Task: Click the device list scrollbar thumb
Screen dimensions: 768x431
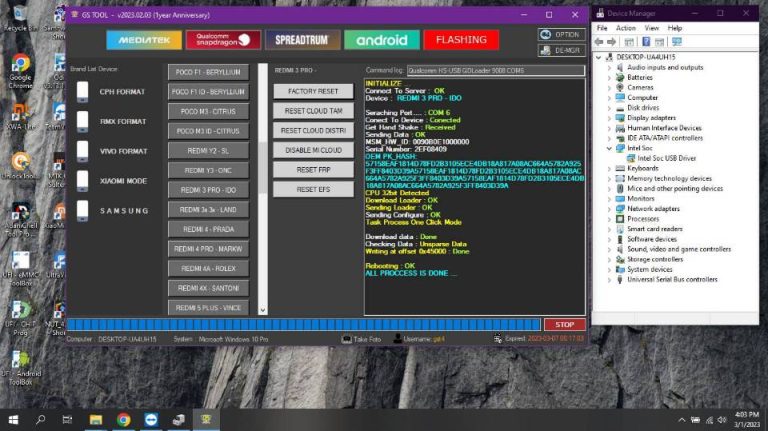Action: click(x=263, y=168)
